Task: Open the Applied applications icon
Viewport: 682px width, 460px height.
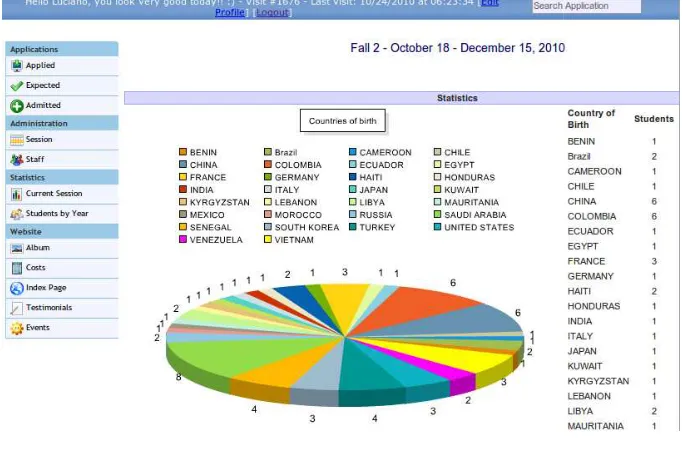Action: (x=17, y=66)
